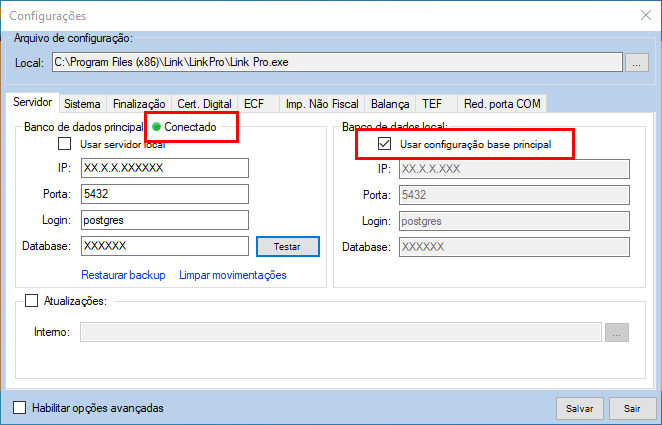Open the Imp. Não Fiscal tab
Image resolution: width=662 pixels, height=425 pixels.
[x=320, y=103]
